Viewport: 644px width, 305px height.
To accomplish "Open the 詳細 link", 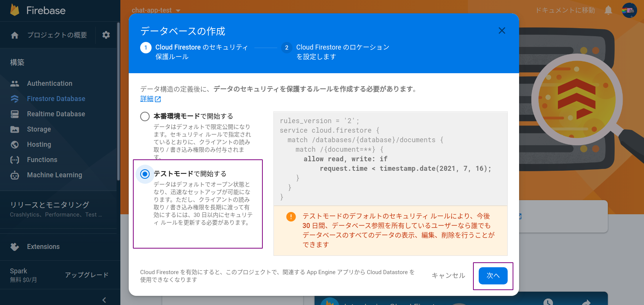I will pyautogui.click(x=147, y=99).
